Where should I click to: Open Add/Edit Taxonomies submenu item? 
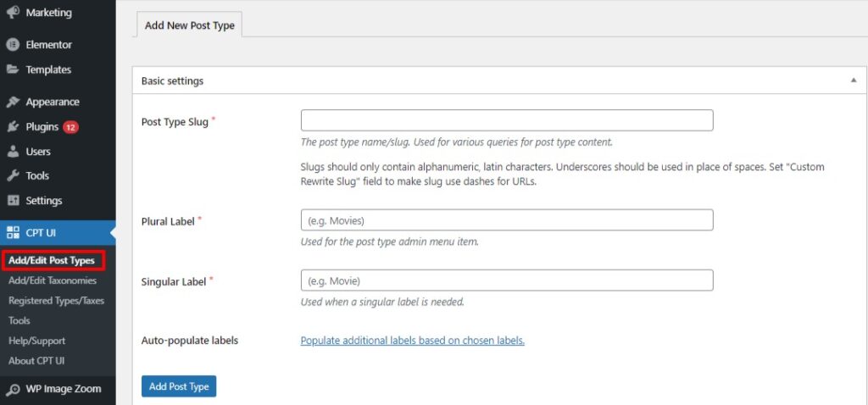pyautogui.click(x=53, y=280)
